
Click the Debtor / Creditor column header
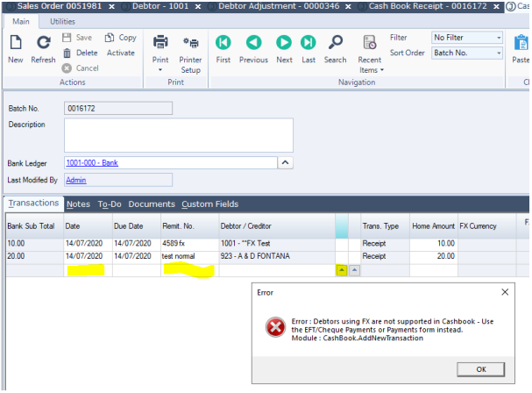pos(277,225)
